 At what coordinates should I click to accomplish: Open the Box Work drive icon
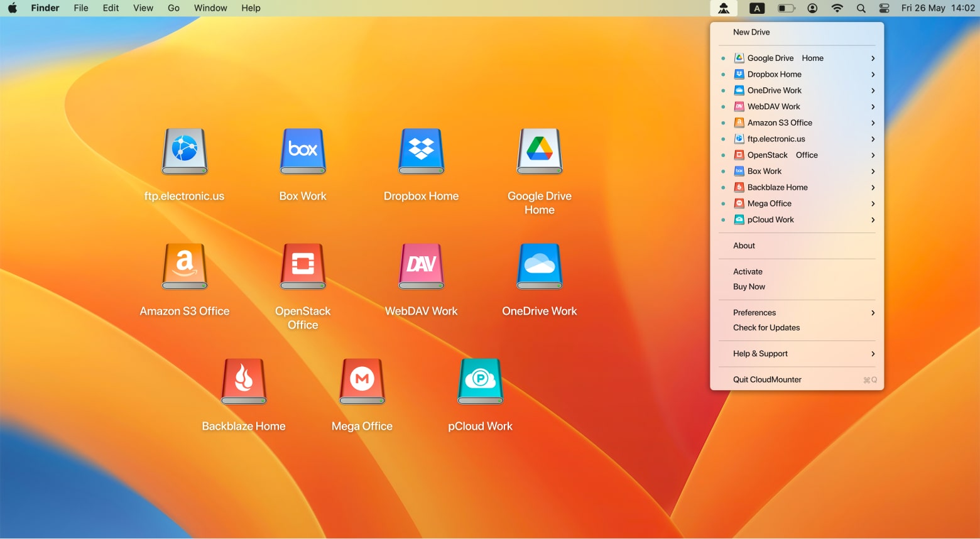303,151
